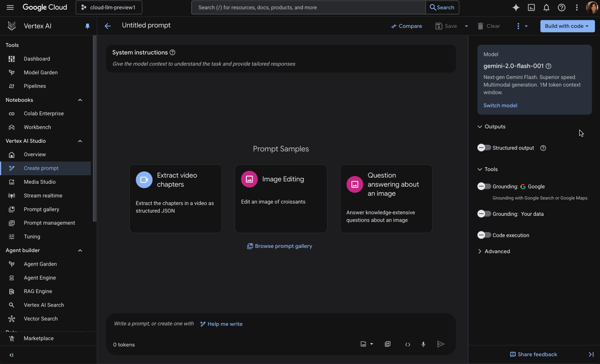Click the Compare button

tap(406, 26)
